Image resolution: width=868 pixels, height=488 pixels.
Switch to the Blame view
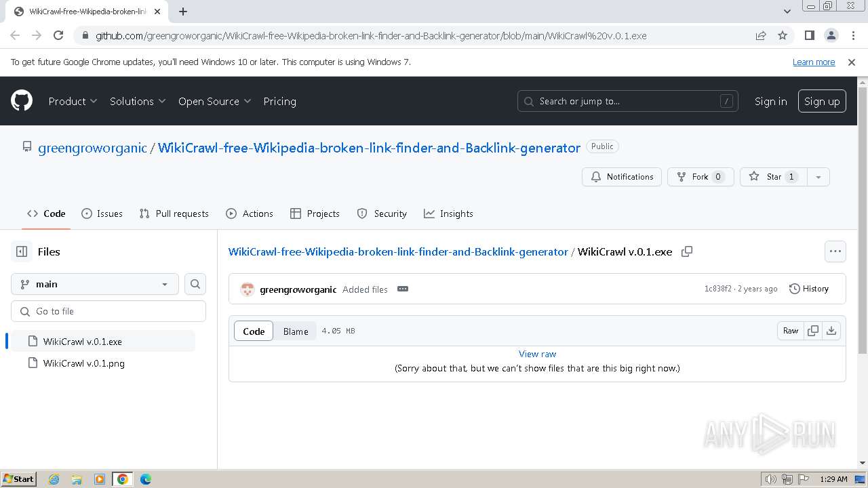[296, 331]
